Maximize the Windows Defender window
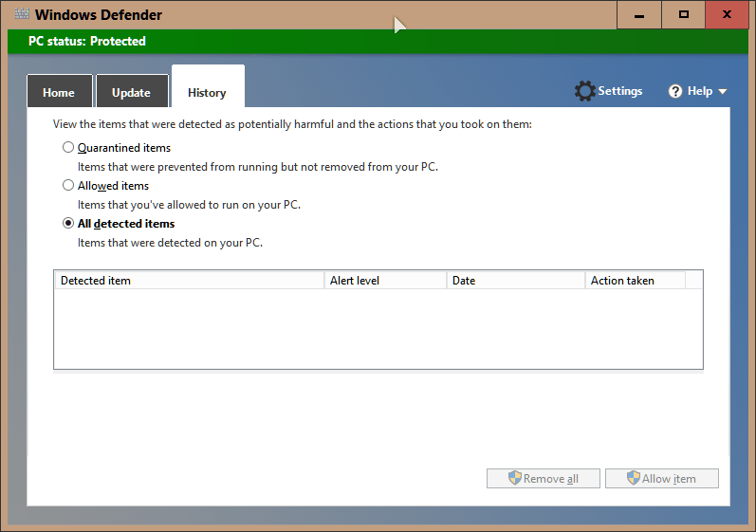Viewport: 756px width, 532px height. (683, 15)
